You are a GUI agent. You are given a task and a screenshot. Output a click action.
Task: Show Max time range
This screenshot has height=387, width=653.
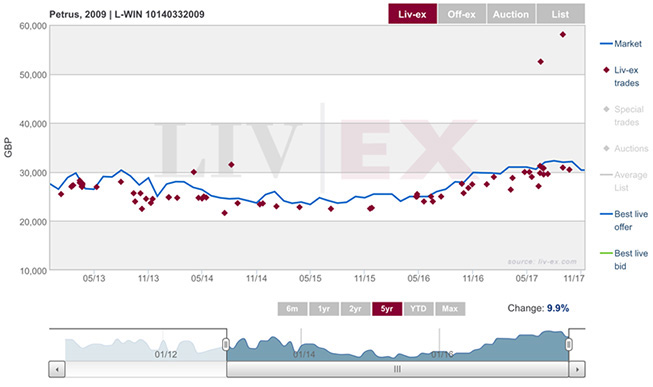click(x=450, y=309)
